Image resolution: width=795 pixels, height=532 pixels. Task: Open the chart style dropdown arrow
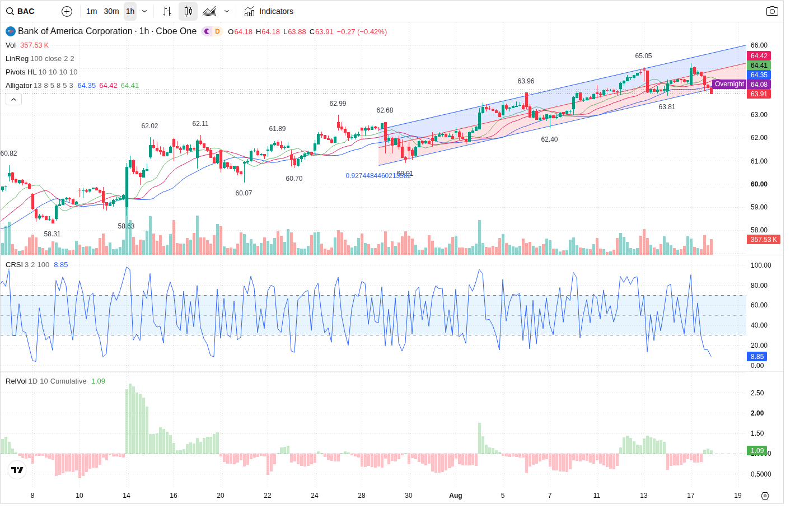[x=227, y=11]
